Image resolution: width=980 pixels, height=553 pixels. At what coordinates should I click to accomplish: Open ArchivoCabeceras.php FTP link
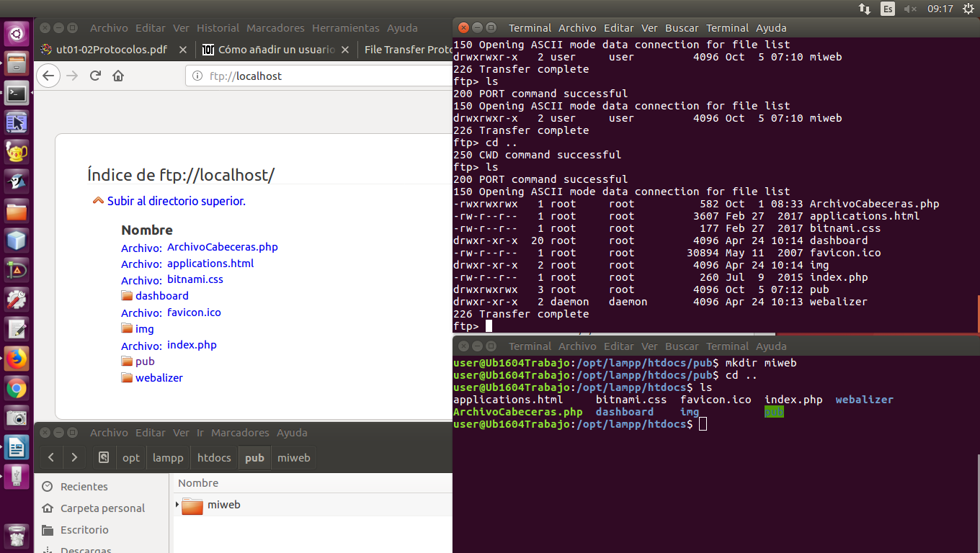click(x=223, y=247)
